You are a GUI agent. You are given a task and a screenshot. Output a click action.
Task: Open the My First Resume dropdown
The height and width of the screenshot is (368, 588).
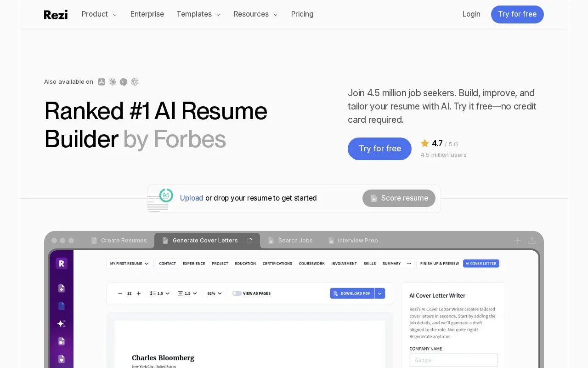[130, 264]
